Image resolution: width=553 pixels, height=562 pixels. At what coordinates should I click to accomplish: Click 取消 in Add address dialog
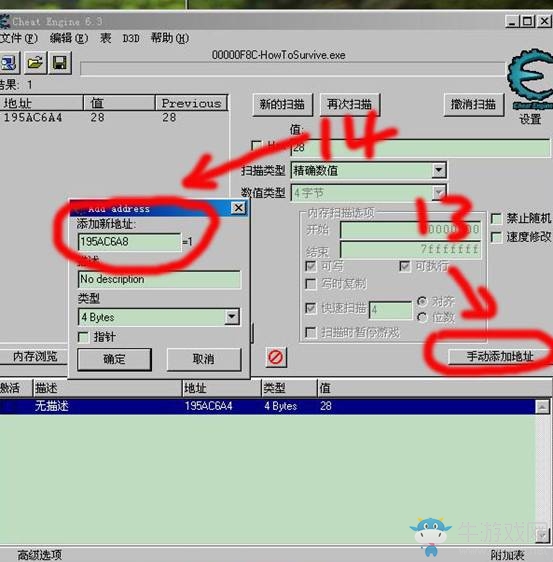click(x=204, y=359)
